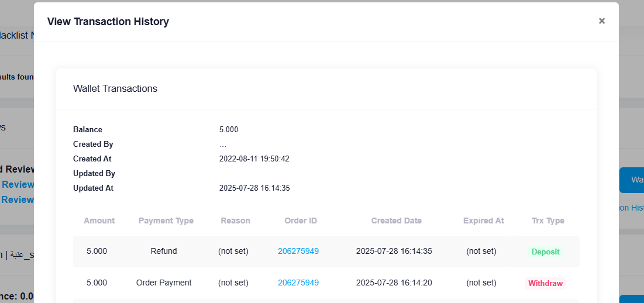
Task: Click the Created At value 2022-08-11 19:50:42
Action: [254, 159]
